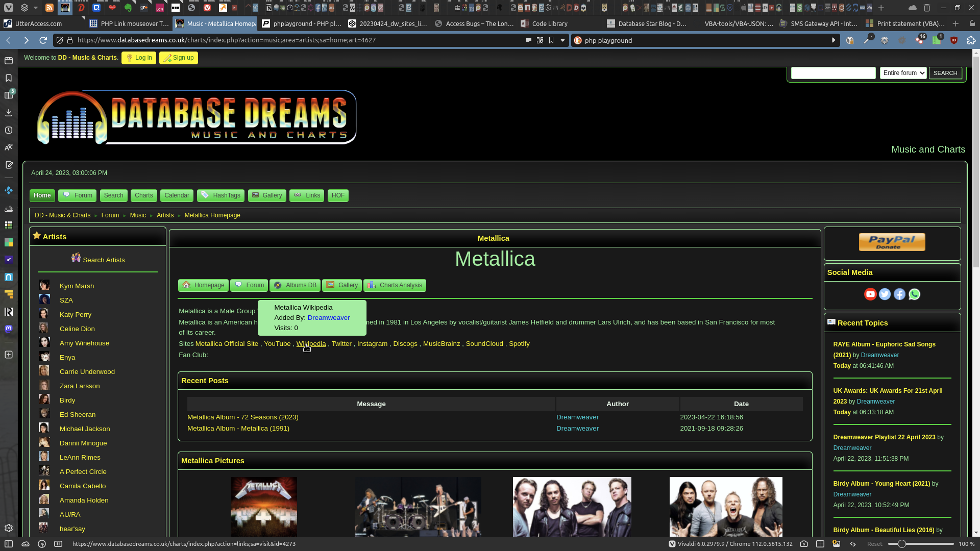Adjust the page zoom slider
This screenshot has height=551, width=980.
902,544
